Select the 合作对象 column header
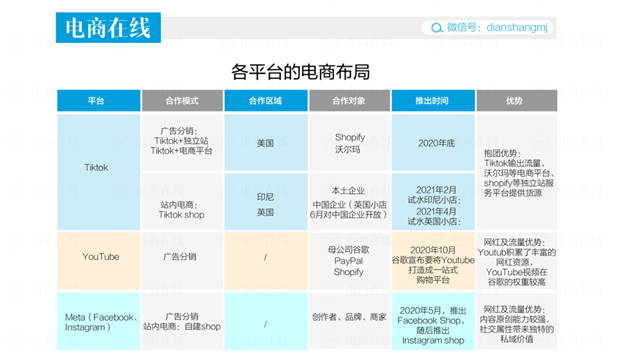The image size is (620, 363). pos(350,101)
